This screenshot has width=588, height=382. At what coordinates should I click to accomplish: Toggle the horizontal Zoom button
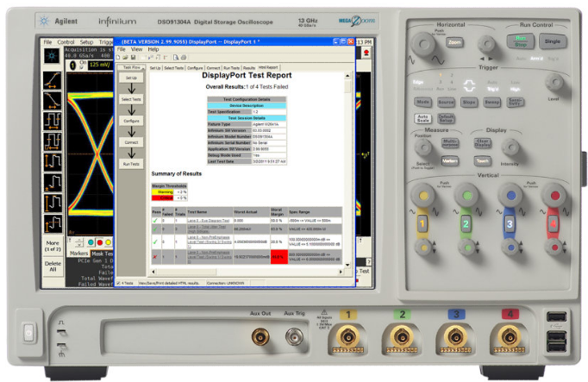point(454,42)
